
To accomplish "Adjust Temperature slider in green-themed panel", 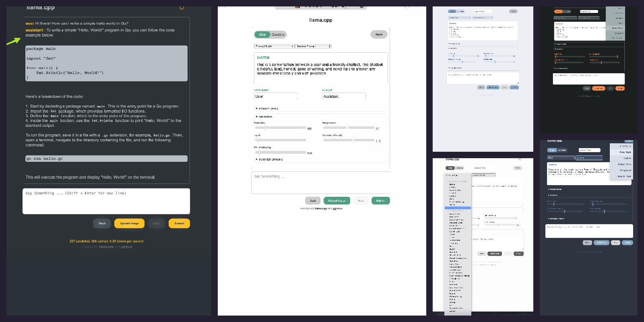I will (x=348, y=128).
